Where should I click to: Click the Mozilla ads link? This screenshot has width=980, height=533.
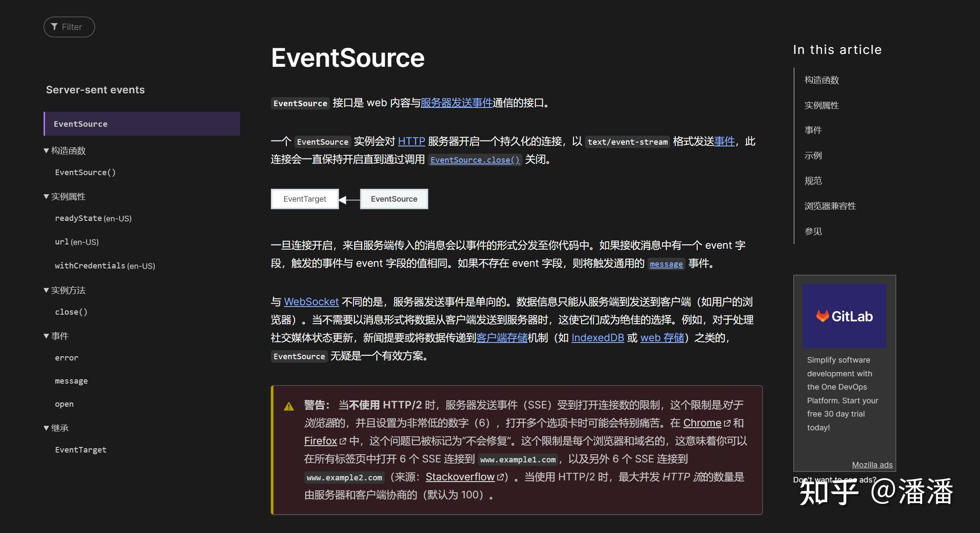(x=872, y=465)
